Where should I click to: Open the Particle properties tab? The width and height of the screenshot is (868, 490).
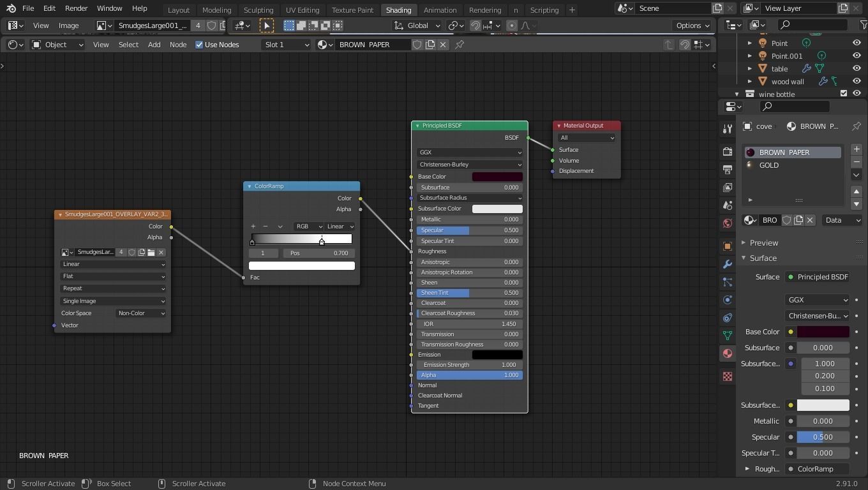tap(727, 282)
